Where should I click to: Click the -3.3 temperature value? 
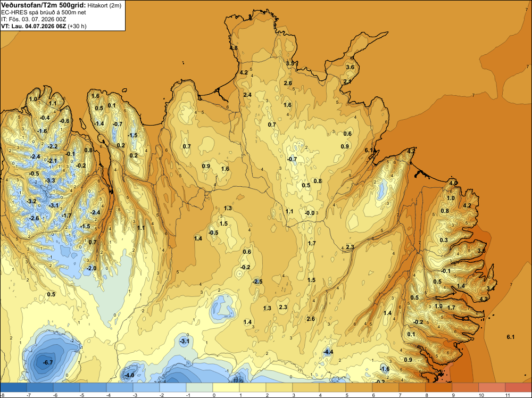coord(50,180)
